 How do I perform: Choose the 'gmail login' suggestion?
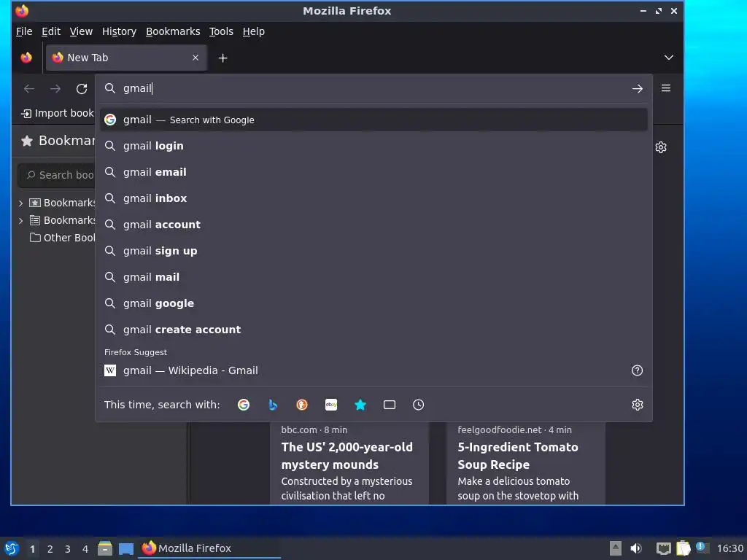point(373,146)
